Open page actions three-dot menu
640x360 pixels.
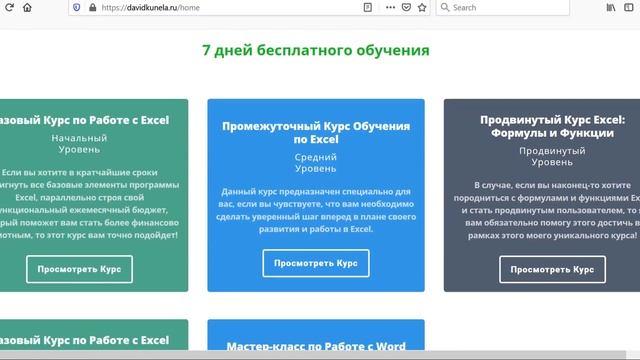click(390, 7)
